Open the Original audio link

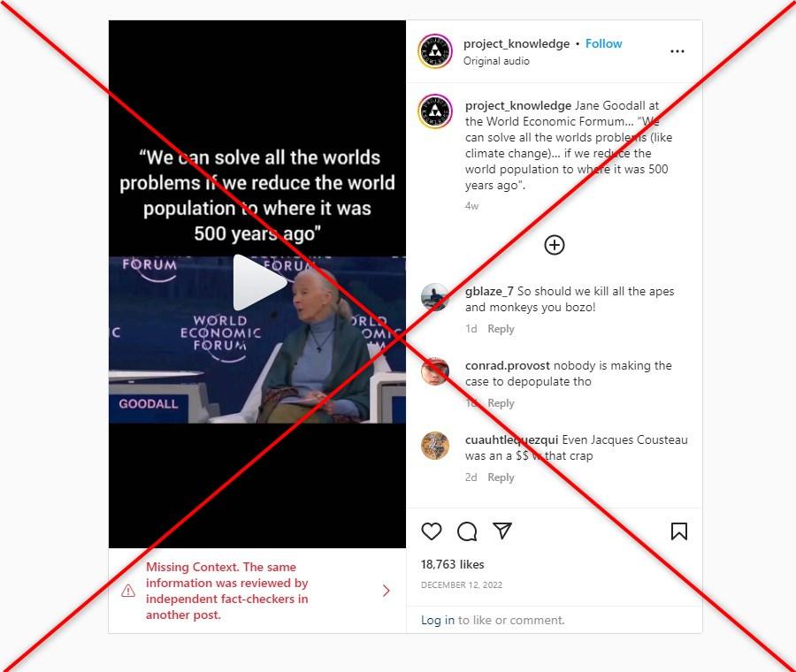[496, 61]
